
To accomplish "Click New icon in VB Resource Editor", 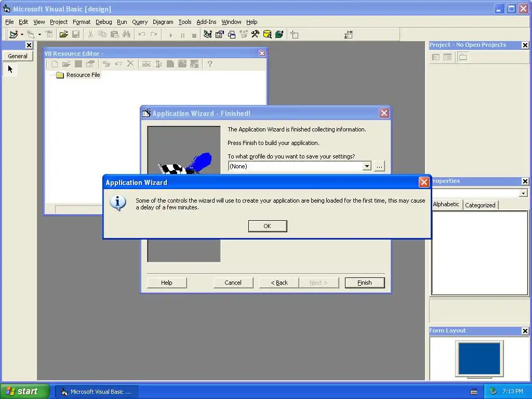I will click(x=55, y=64).
